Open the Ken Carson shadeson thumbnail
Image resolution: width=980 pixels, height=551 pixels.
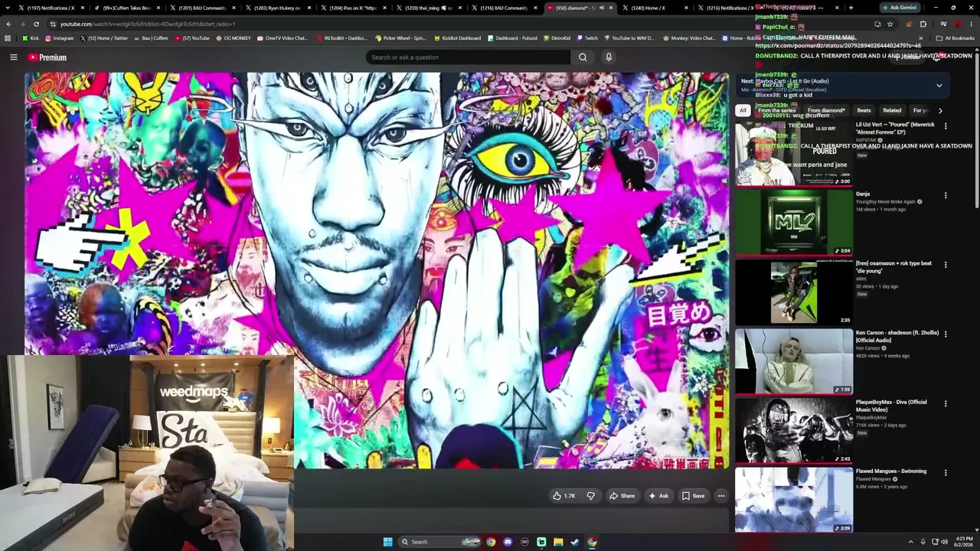pyautogui.click(x=794, y=361)
